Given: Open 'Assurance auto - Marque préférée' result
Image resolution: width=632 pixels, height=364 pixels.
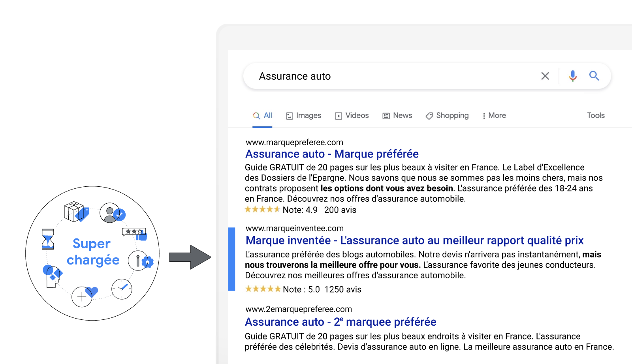Looking at the screenshot, I should coord(332,154).
